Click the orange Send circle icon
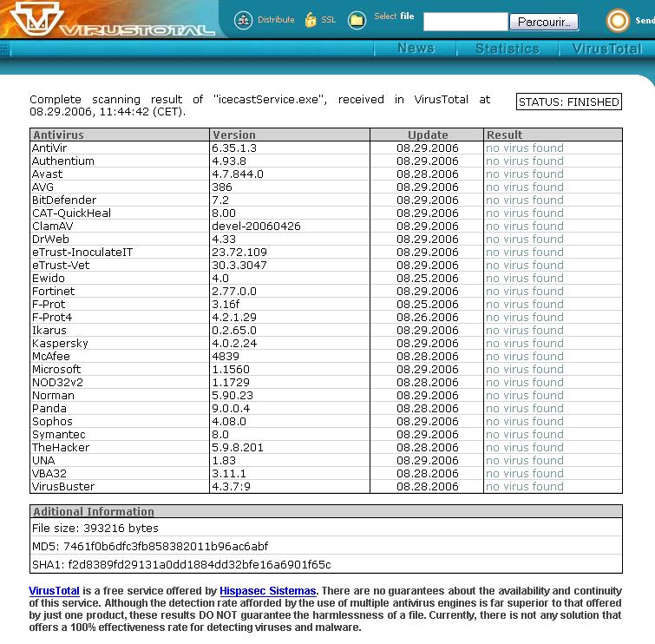This screenshot has height=644, width=655. click(618, 21)
